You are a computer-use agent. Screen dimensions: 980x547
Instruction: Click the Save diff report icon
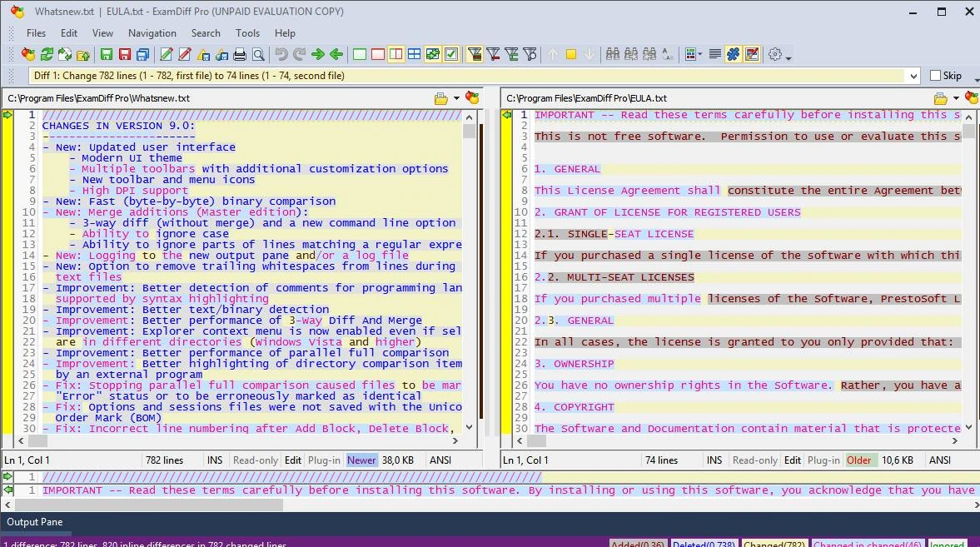pos(203,54)
